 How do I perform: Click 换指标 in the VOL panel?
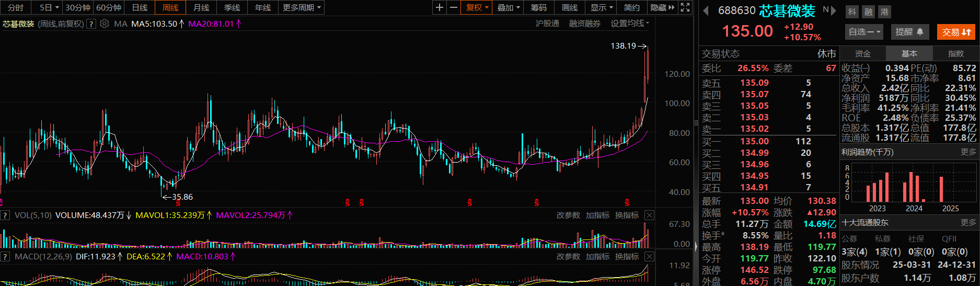click(627, 215)
